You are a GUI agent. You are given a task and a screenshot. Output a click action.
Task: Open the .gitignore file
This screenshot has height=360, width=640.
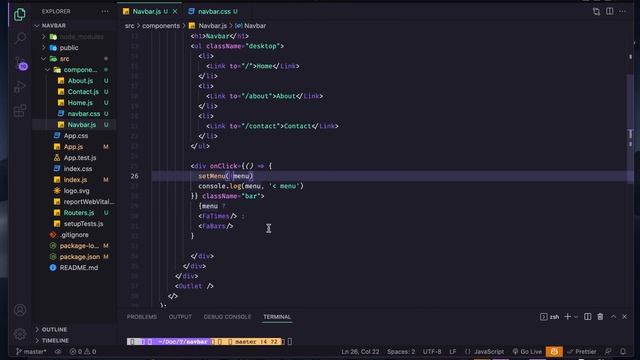click(74, 235)
